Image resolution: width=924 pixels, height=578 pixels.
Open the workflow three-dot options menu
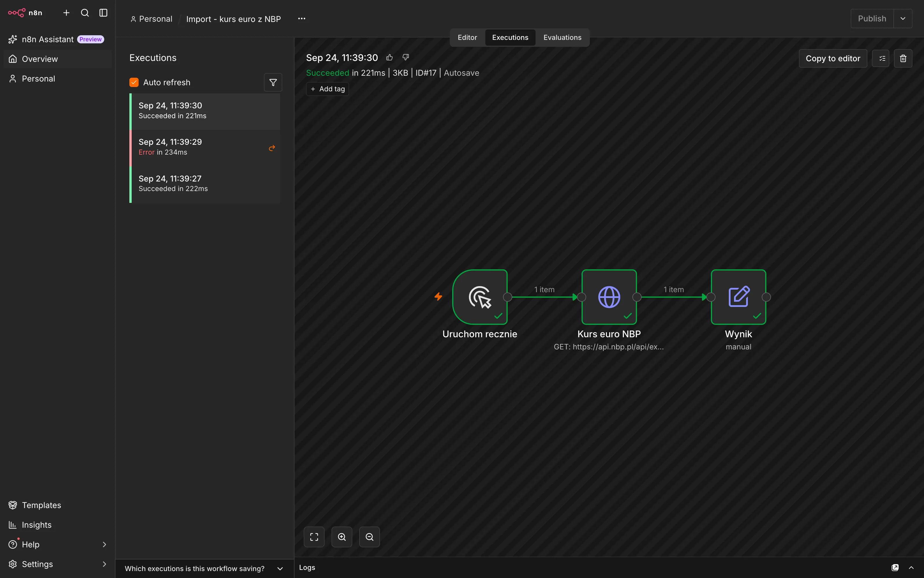point(302,18)
